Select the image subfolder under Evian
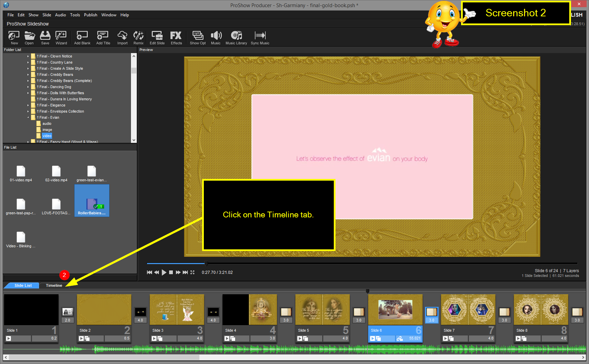 coord(47,130)
